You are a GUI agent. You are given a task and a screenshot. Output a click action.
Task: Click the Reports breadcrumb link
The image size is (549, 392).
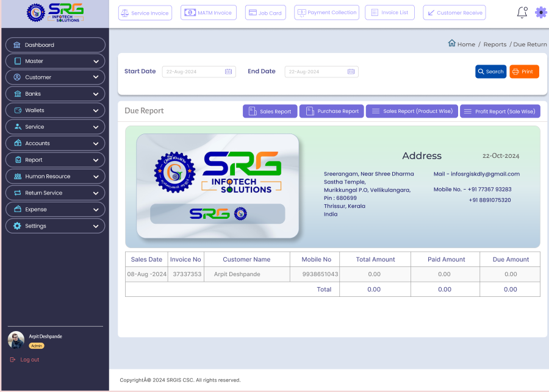(x=495, y=45)
